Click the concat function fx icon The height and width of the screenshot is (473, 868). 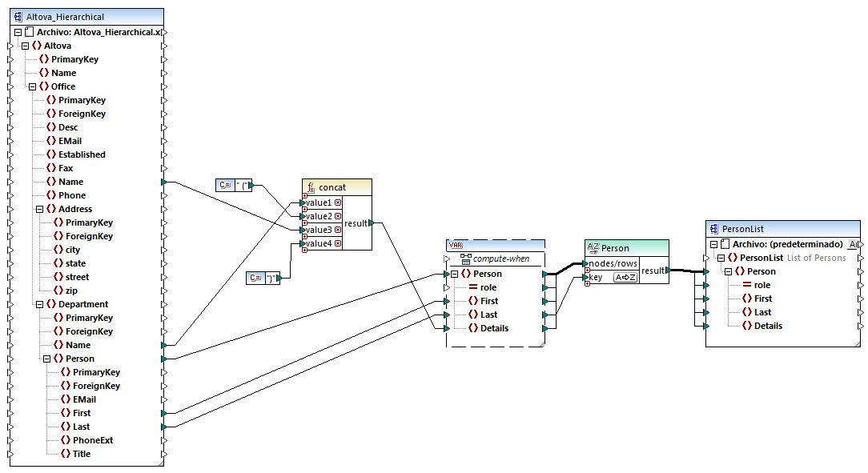[310, 186]
